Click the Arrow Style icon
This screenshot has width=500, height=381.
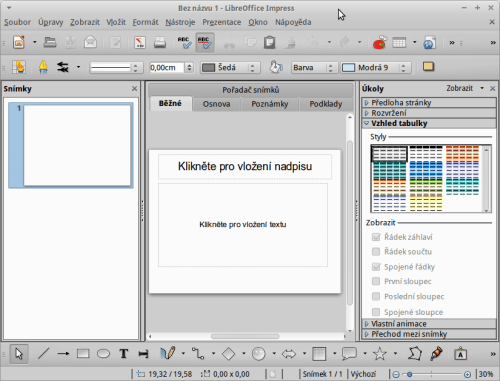click(x=63, y=67)
